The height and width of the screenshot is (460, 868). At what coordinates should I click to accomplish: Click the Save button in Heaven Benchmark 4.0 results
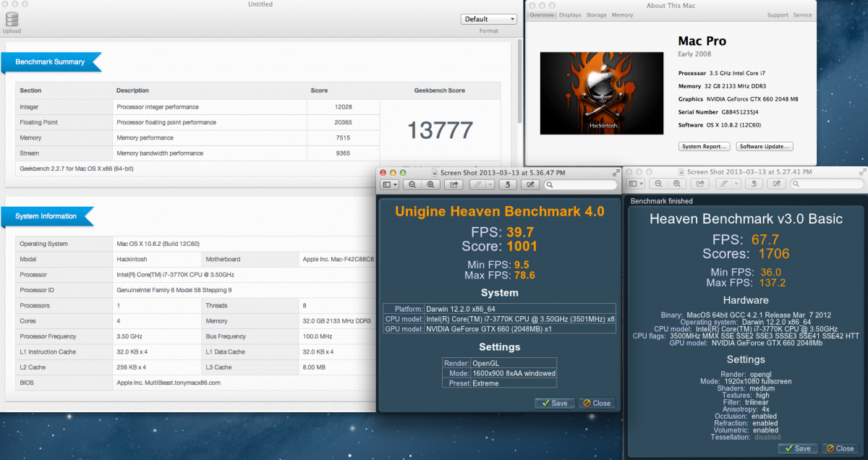(555, 403)
